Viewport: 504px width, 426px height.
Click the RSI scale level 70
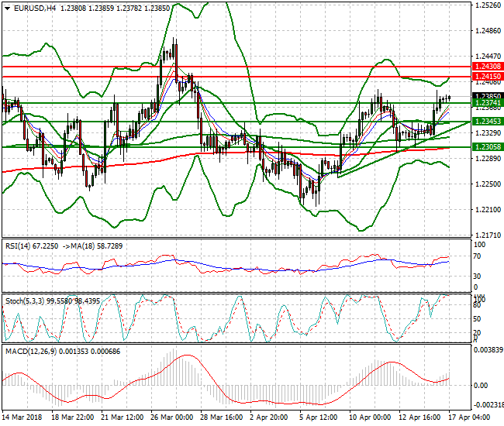pos(478,256)
